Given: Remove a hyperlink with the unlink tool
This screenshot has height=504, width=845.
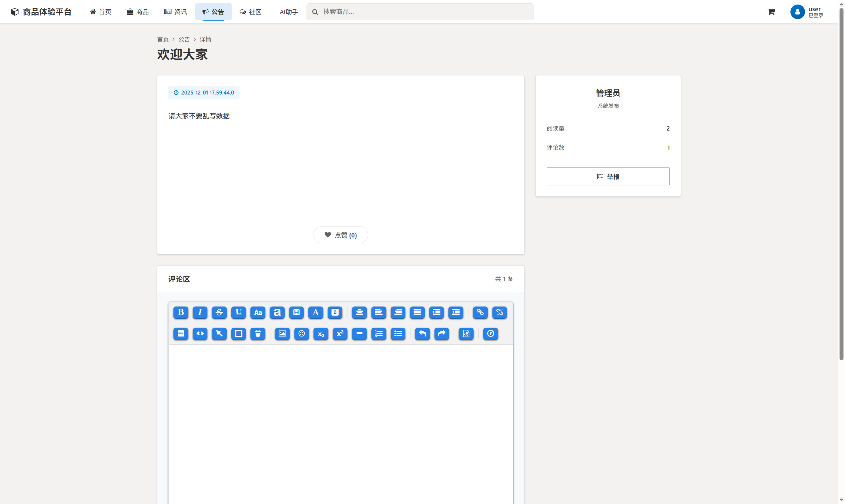Looking at the screenshot, I should coord(499,313).
